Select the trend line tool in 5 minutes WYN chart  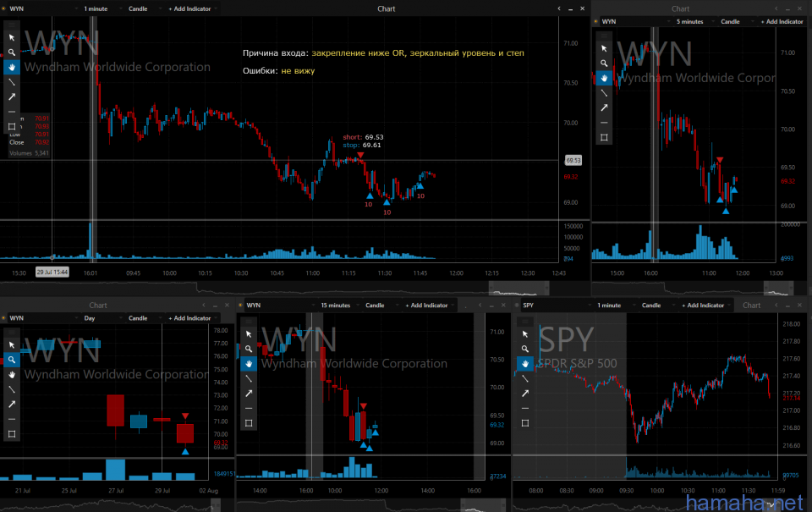coord(604,93)
